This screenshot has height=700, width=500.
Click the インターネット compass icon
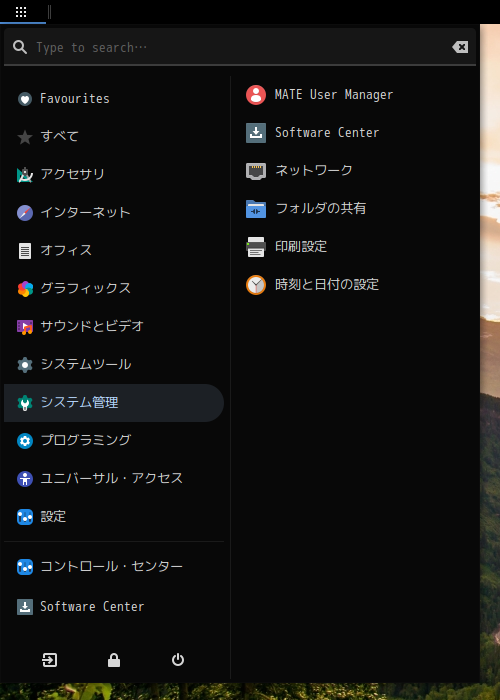[x=25, y=212]
